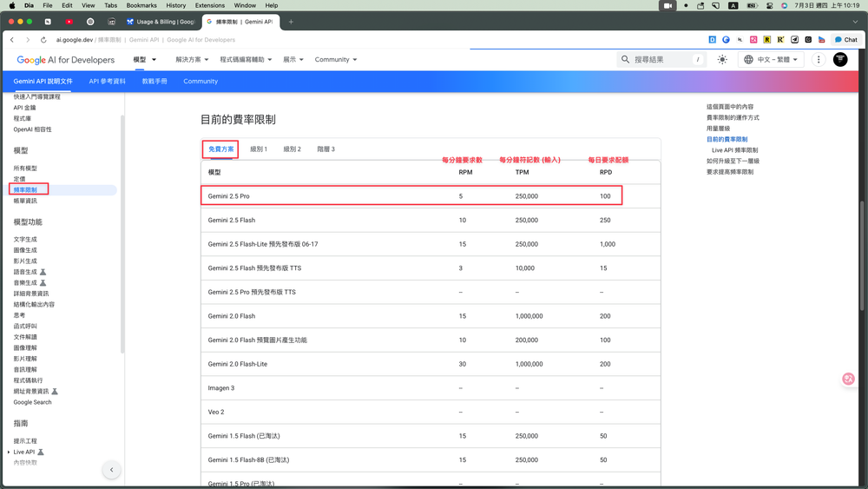The image size is (868, 489).
Task: Go back to the previous page
Action: pyautogui.click(x=12, y=40)
